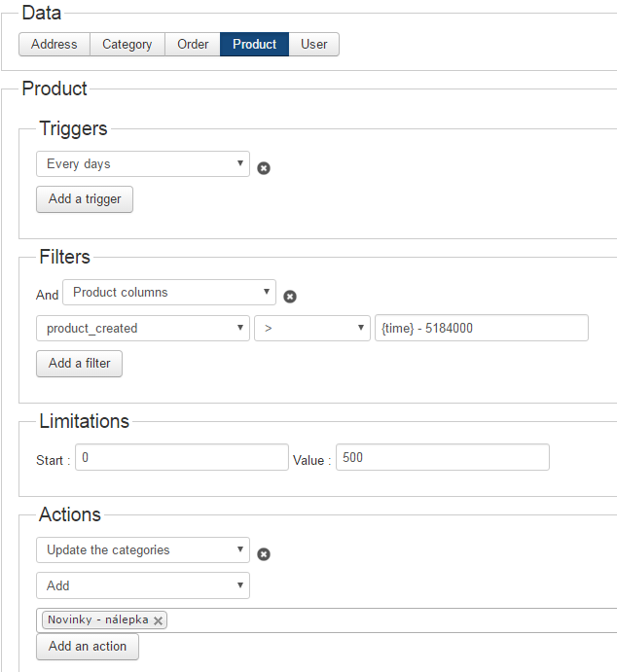Remove the Novinky - nálepka category tag

[x=158, y=620]
